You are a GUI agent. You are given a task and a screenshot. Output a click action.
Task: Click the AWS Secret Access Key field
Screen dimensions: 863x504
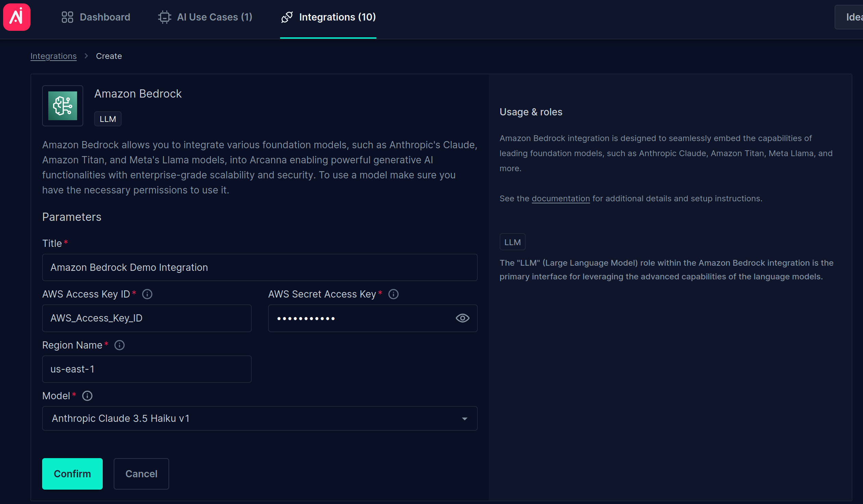click(x=373, y=318)
